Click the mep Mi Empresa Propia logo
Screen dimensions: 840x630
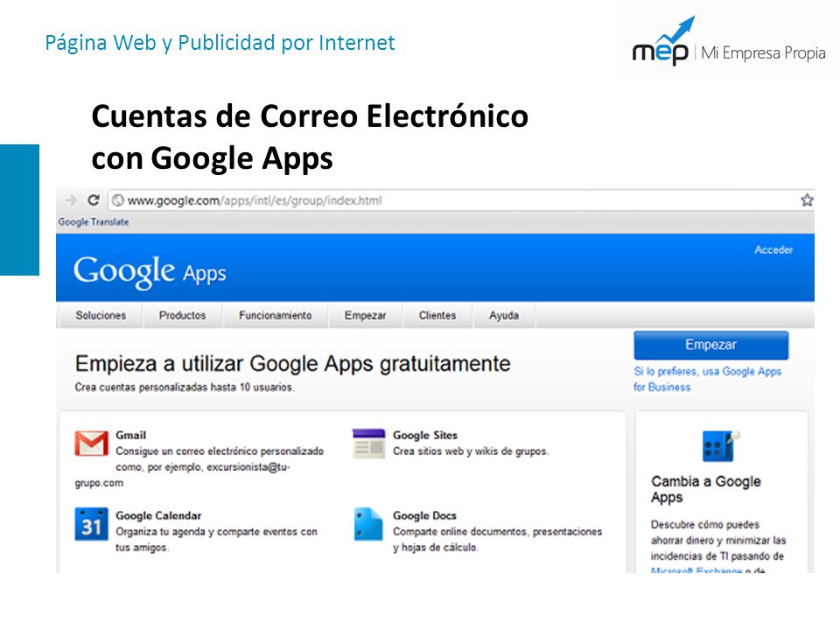729,42
